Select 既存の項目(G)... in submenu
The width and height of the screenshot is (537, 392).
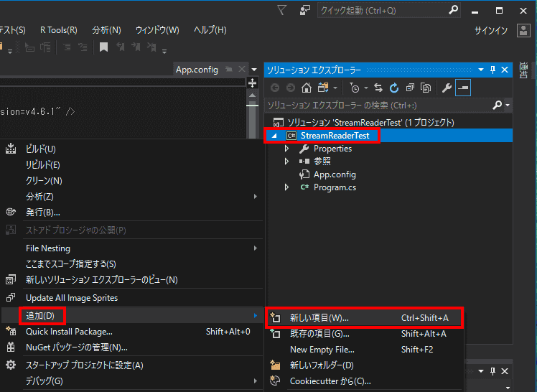[x=365, y=334]
